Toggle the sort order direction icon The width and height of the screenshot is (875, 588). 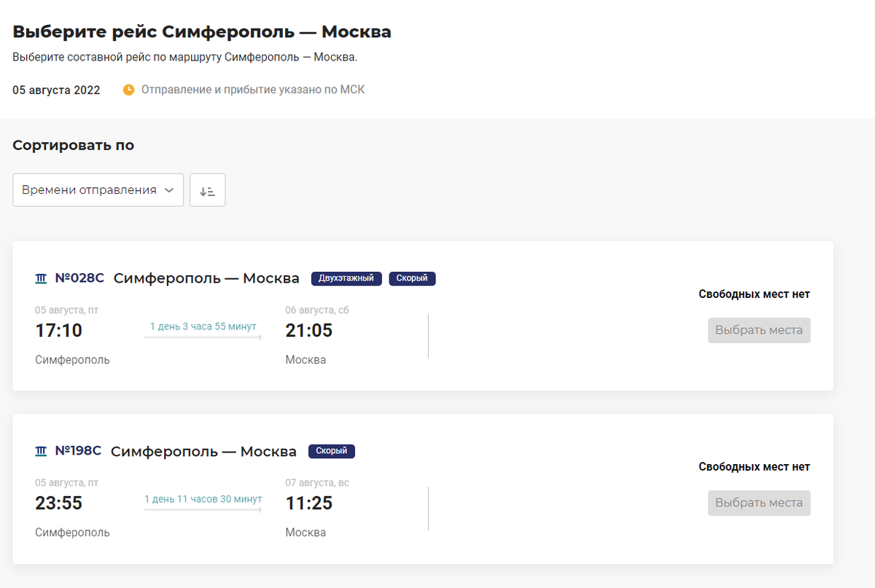207,190
